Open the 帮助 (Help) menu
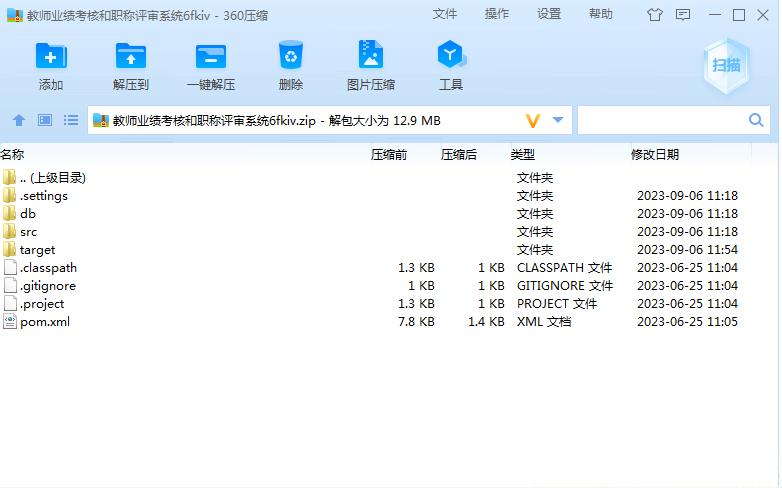Viewport: 782px width, 488px height. click(600, 14)
